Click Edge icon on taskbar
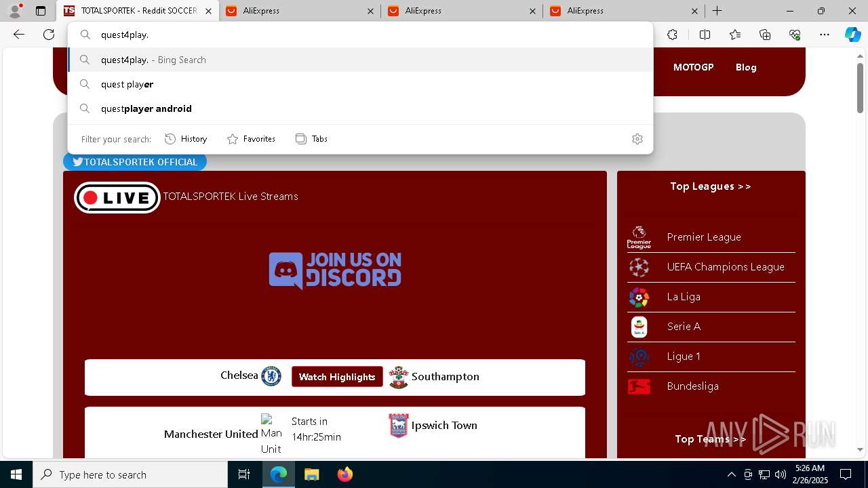This screenshot has height=488, width=868. (x=279, y=474)
